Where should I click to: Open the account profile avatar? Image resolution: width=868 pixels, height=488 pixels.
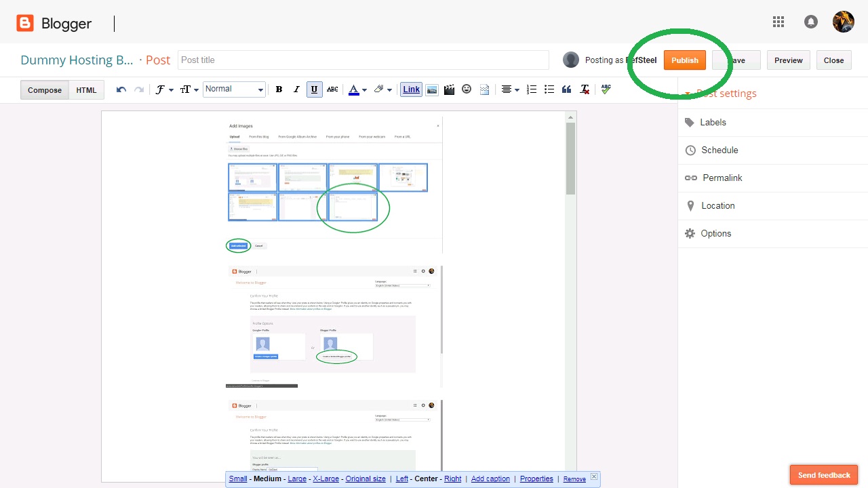(844, 22)
